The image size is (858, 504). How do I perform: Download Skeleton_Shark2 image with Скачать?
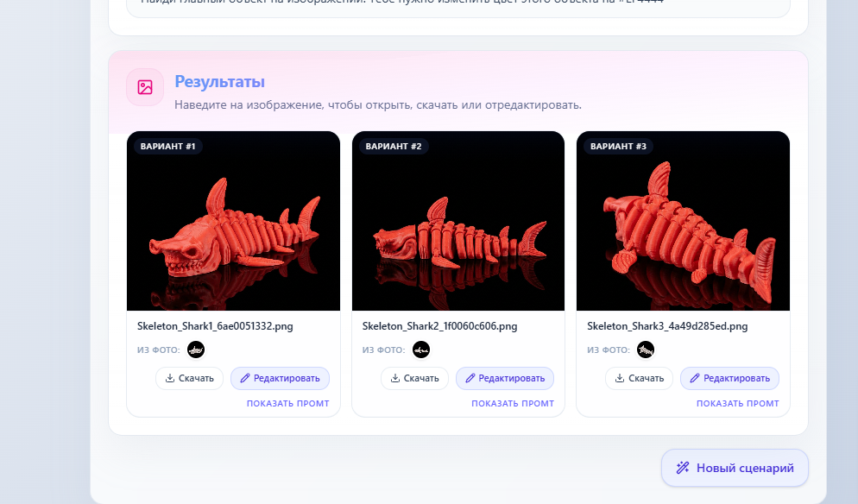pos(414,378)
